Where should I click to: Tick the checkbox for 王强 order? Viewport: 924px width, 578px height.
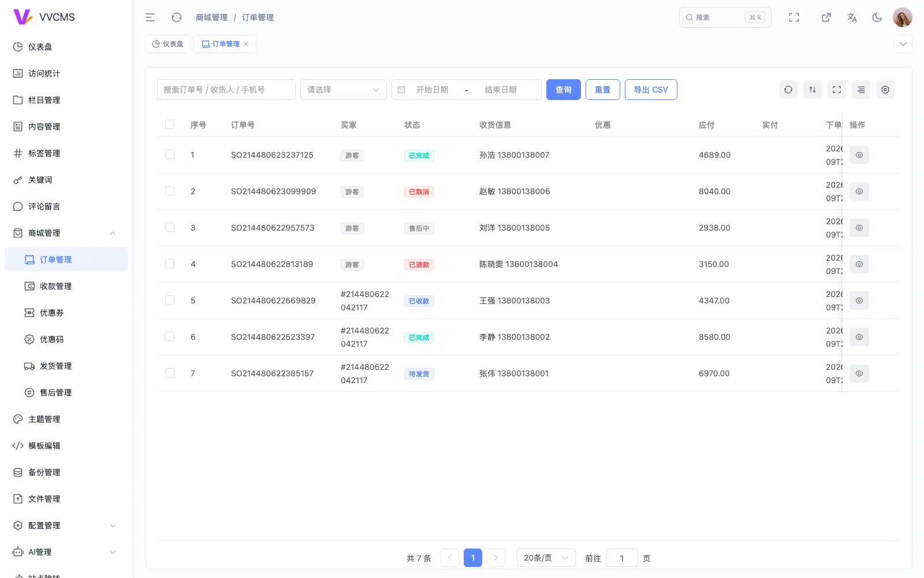[170, 300]
